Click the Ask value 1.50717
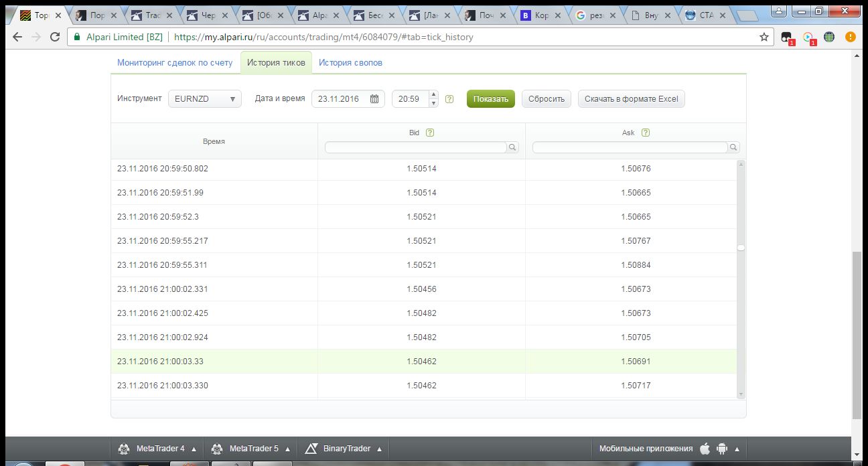 coord(636,386)
